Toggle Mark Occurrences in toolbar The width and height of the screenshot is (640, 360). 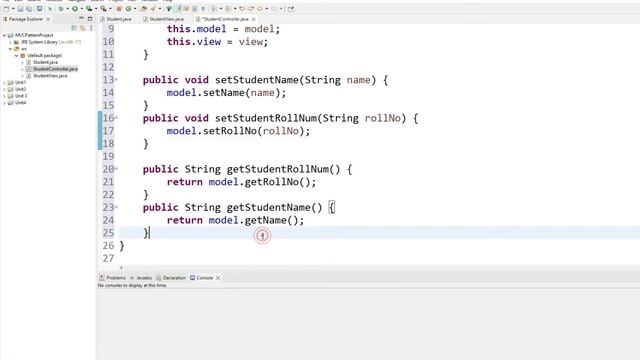178,9
